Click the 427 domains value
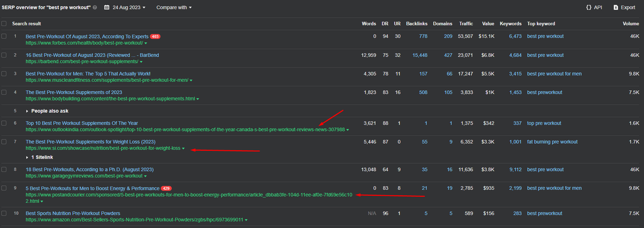The image size is (644, 228). (x=448, y=55)
